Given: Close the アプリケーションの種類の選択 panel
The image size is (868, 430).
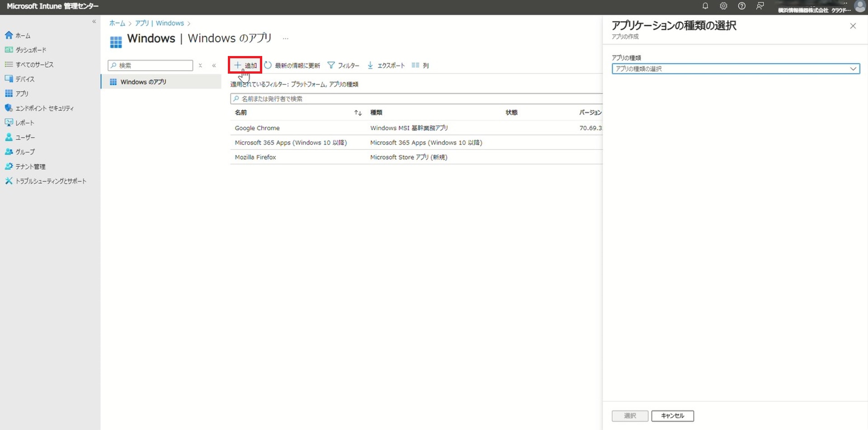Looking at the screenshot, I should (853, 26).
